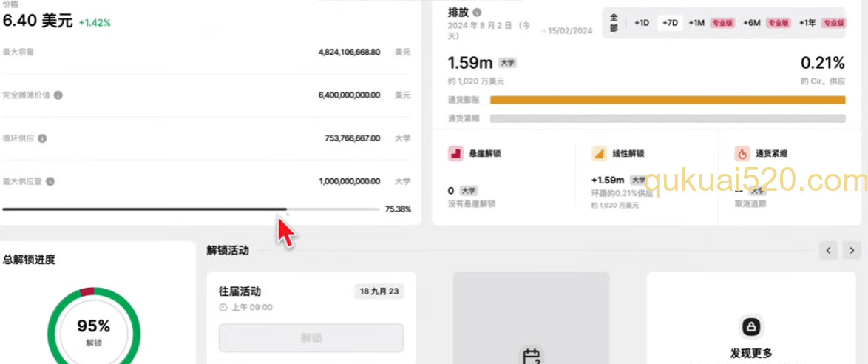
Task: Click the 753,766,667.00 circulating supply value
Action: (x=353, y=138)
